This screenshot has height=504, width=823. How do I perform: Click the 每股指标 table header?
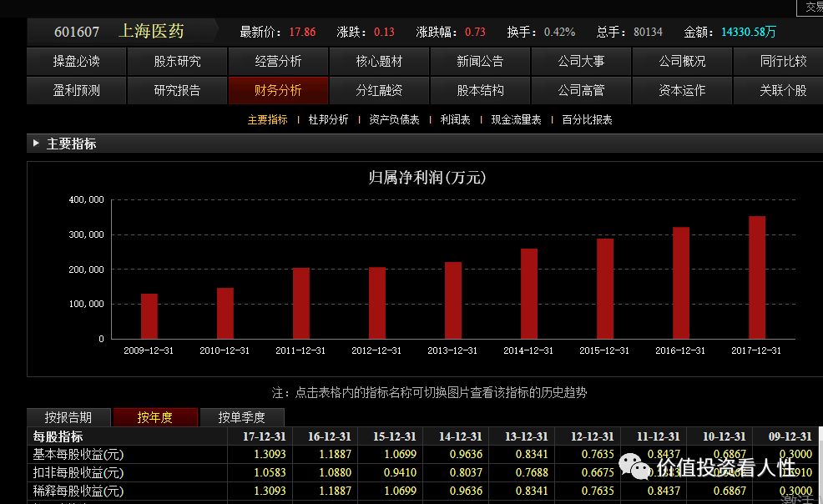[x=58, y=436]
